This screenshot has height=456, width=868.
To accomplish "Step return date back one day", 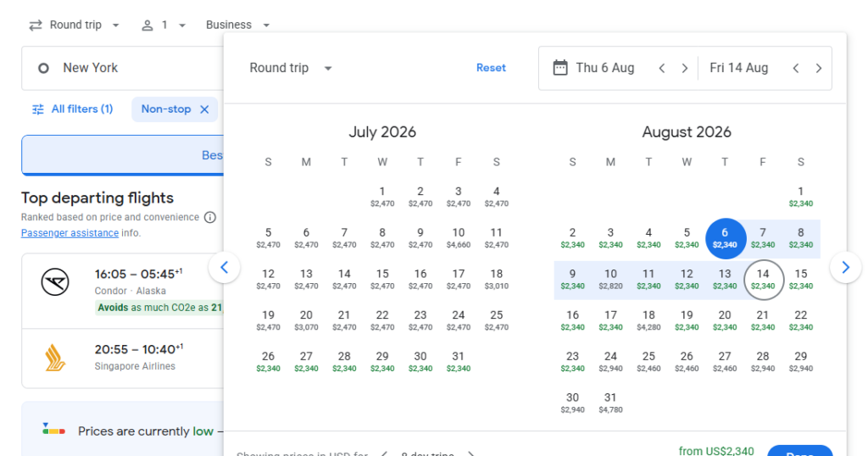I will point(796,69).
